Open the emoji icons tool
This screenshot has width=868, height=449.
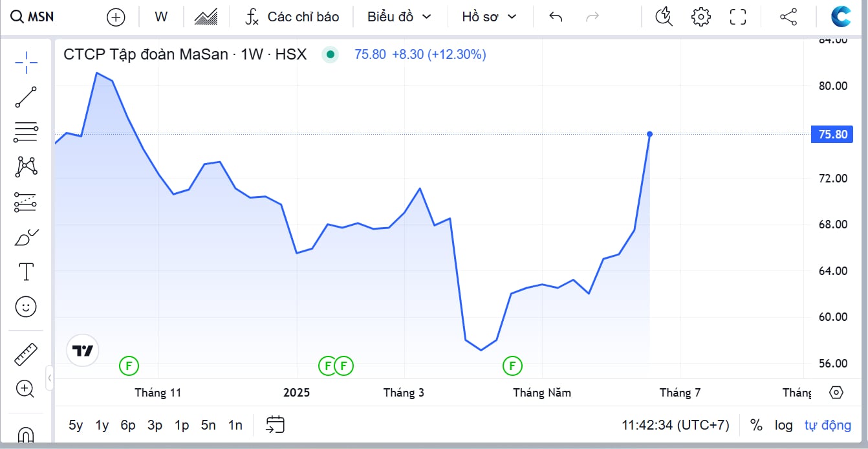(26, 307)
